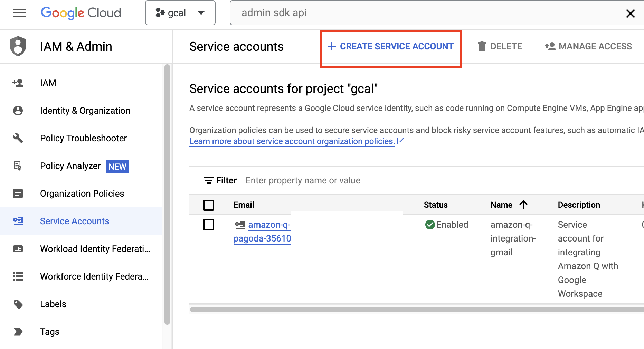The width and height of the screenshot is (644, 349).
Task: Open the amazon-q-pagoda-35610 account link
Action: pos(263,232)
